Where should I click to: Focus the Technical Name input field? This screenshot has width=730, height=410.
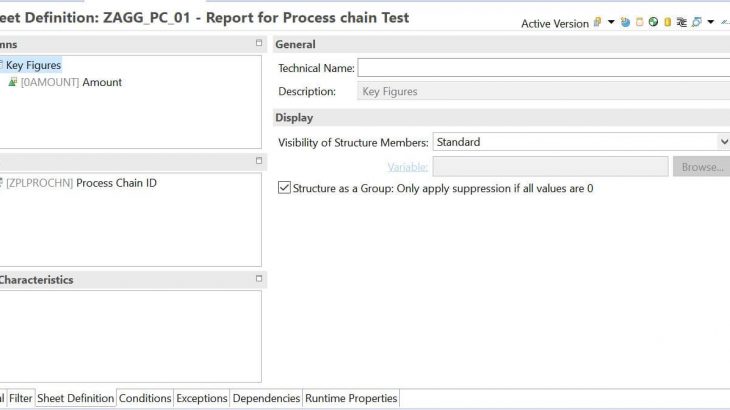coord(543,68)
